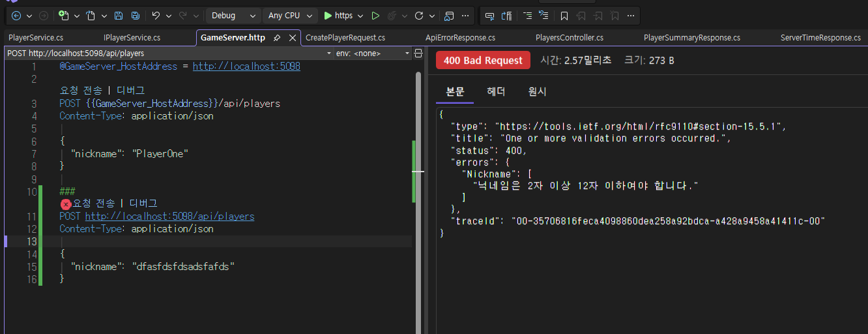Click the Save All icon
The image size is (868, 334).
click(x=135, y=15)
